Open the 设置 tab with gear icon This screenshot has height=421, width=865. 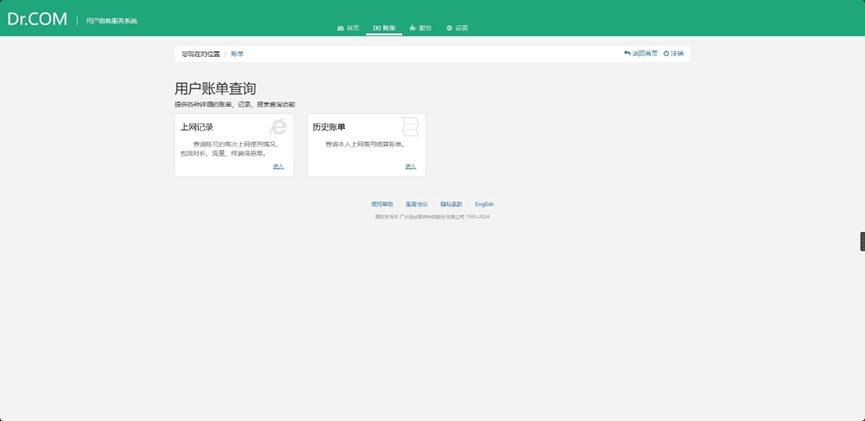(457, 28)
